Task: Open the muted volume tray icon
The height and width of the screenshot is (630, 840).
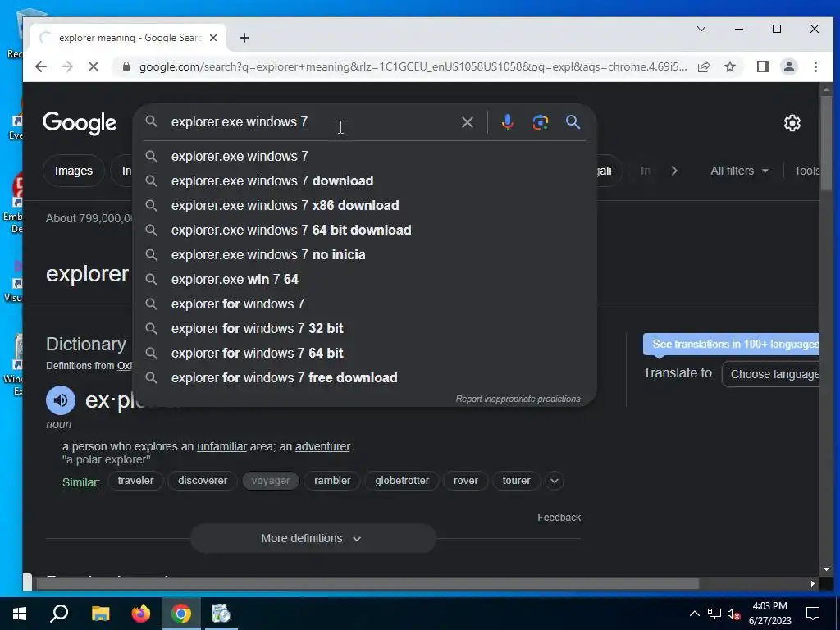Action: click(733, 614)
